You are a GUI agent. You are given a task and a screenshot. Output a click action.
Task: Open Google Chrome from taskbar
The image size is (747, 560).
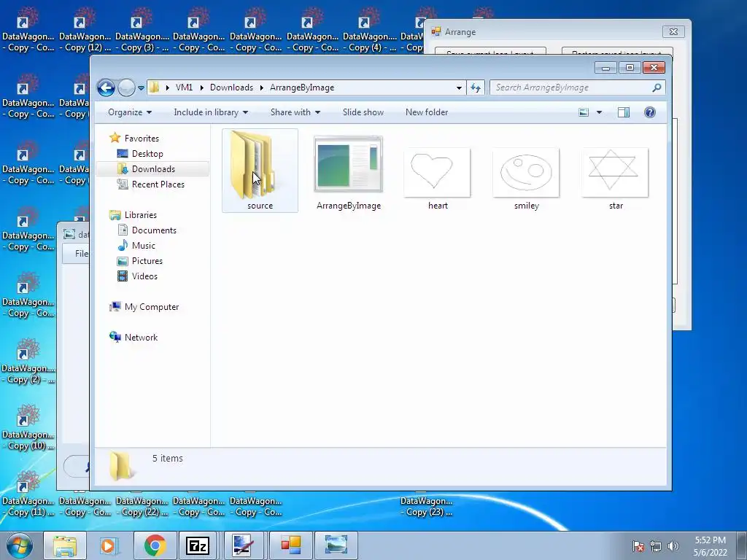(155, 545)
